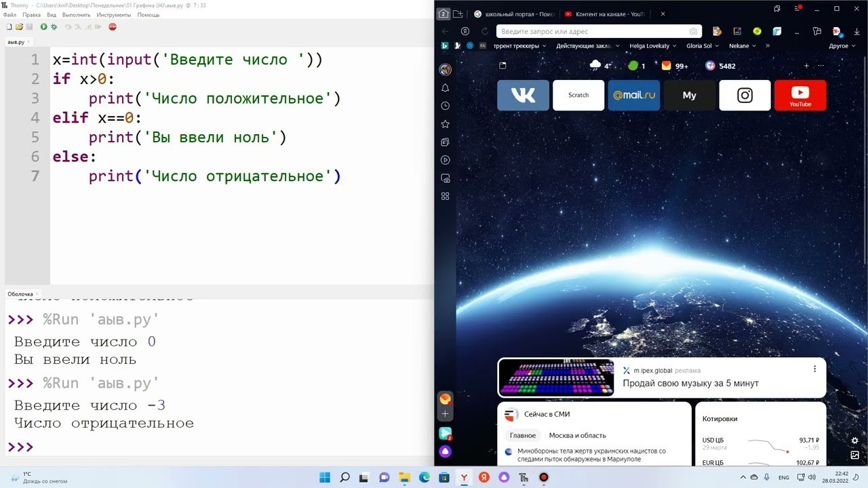This screenshot has height=488, width=868.
Task: Click the browser address bar
Action: point(590,31)
